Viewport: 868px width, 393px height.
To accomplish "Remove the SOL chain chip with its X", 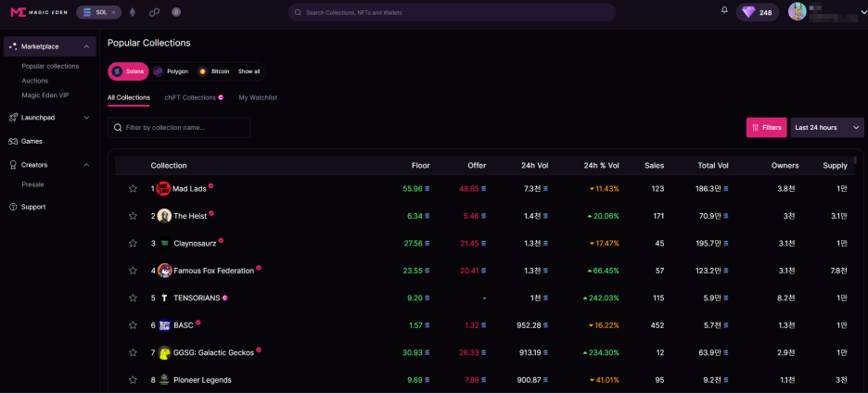I will 113,12.
